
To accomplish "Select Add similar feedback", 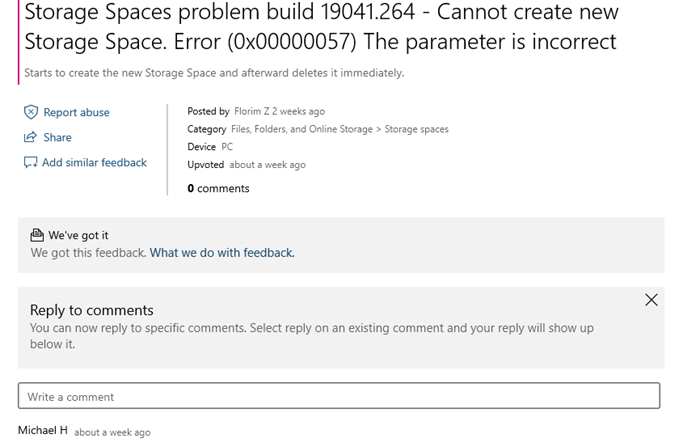I will click(94, 162).
